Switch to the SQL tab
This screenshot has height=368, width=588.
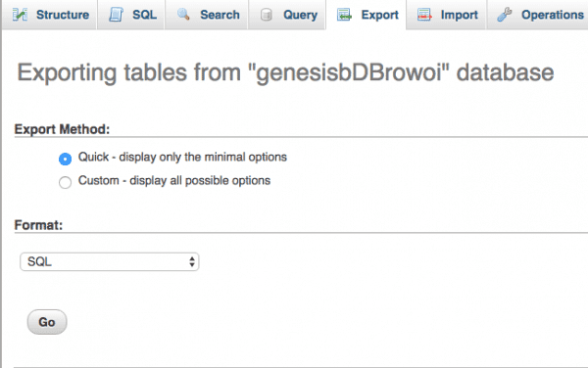pyautogui.click(x=131, y=15)
